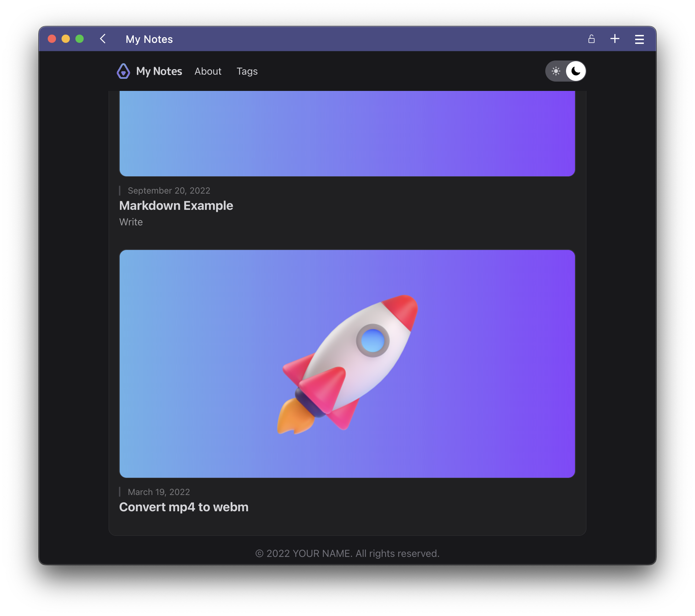Image resolution: width=695 pixels, height=616 pixels.
Task: Open the Markdown Example note
Action: coord(175,205)
